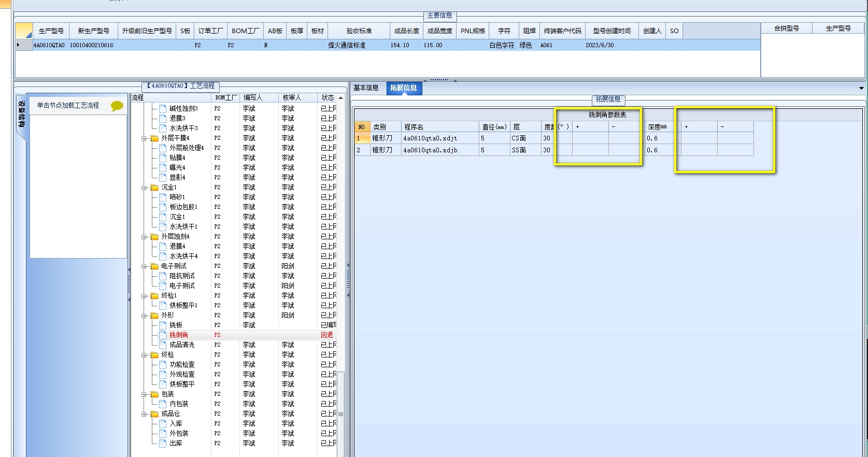
Task: Collapse the 终检1 folder node
Action: (144, 296)
